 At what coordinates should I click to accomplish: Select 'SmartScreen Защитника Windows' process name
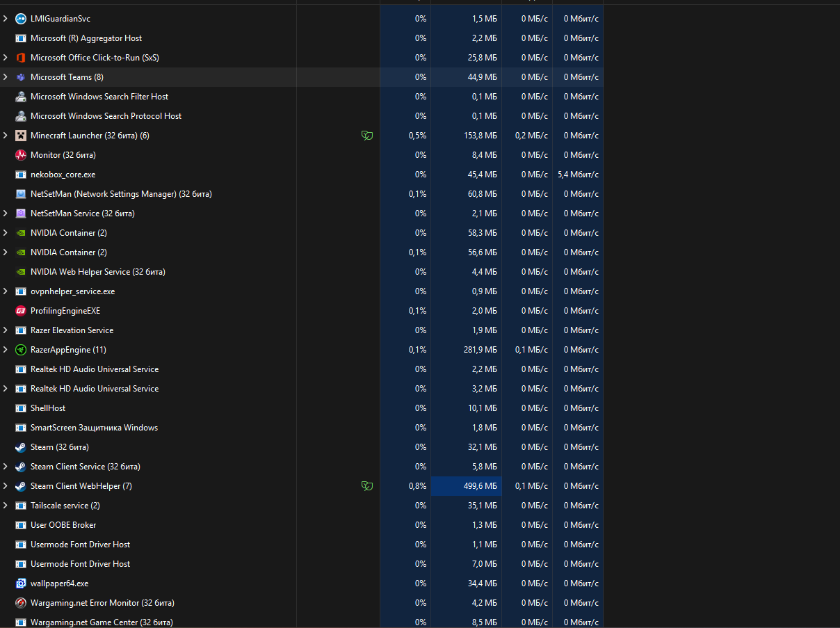(95, 428)
